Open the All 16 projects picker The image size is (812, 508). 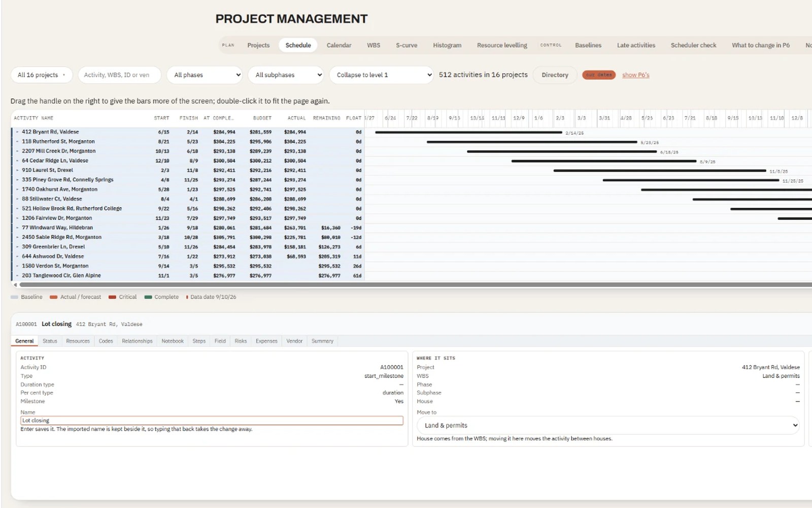[x=42, y=75]
